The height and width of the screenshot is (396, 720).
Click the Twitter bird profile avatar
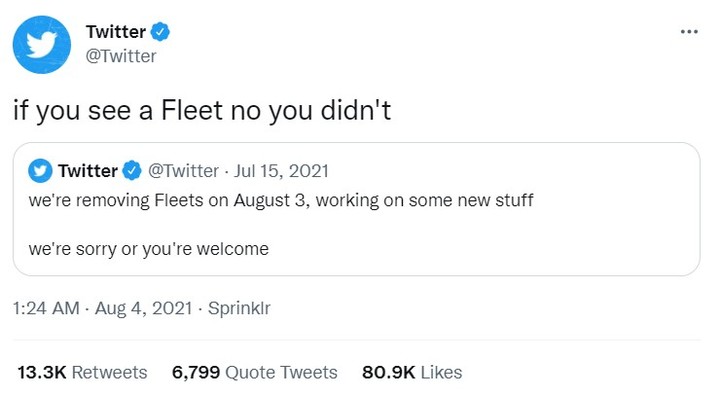point(42,45)
